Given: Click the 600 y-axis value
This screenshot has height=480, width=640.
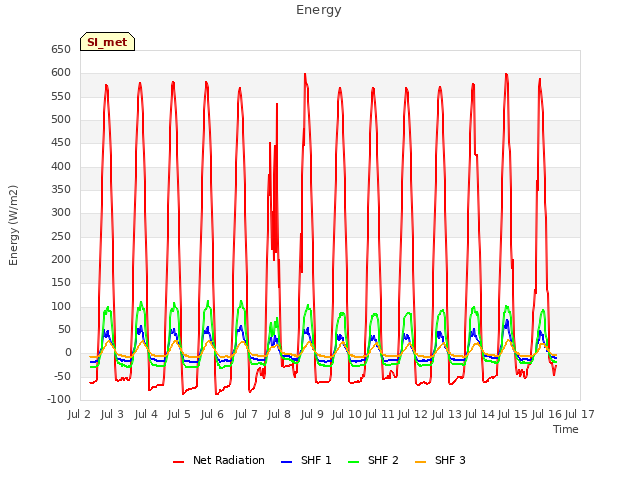Looking at the screenshot, I should tap(61, 73).
